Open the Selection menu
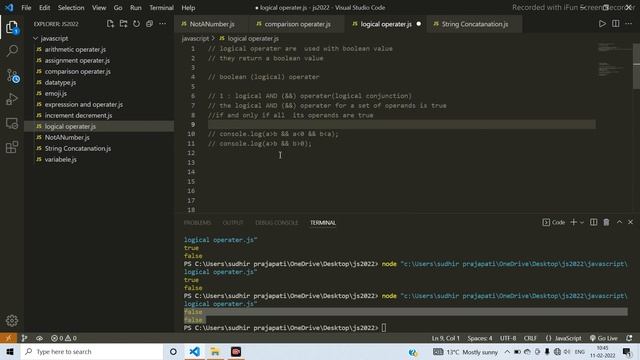This screenshot has height=360, width=640. coord(71,8)
